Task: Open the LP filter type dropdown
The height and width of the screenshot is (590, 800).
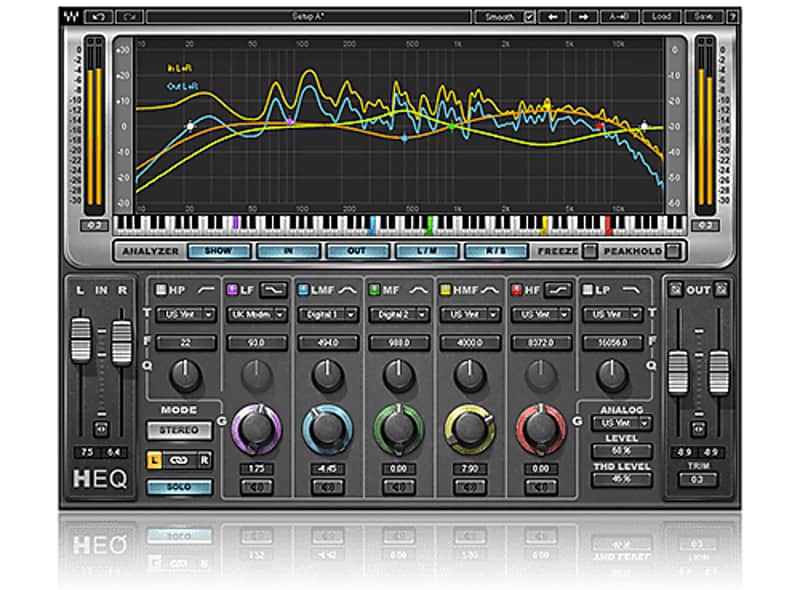Action: tap(612, 314)
